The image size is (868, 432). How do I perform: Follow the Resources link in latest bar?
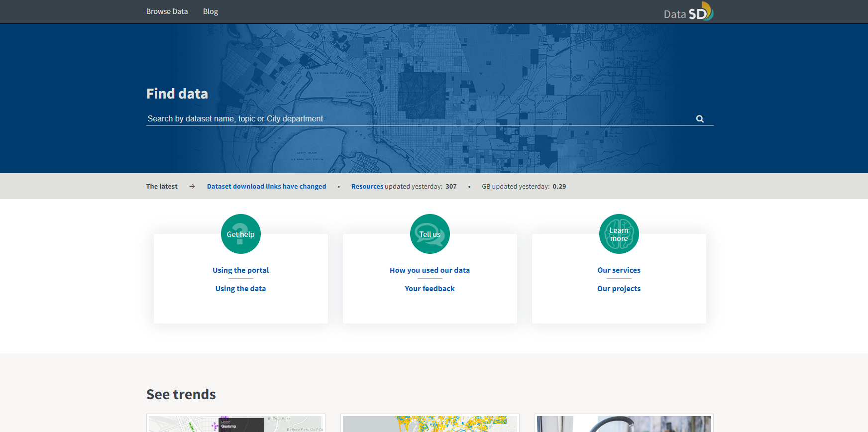tap(367, 187)
